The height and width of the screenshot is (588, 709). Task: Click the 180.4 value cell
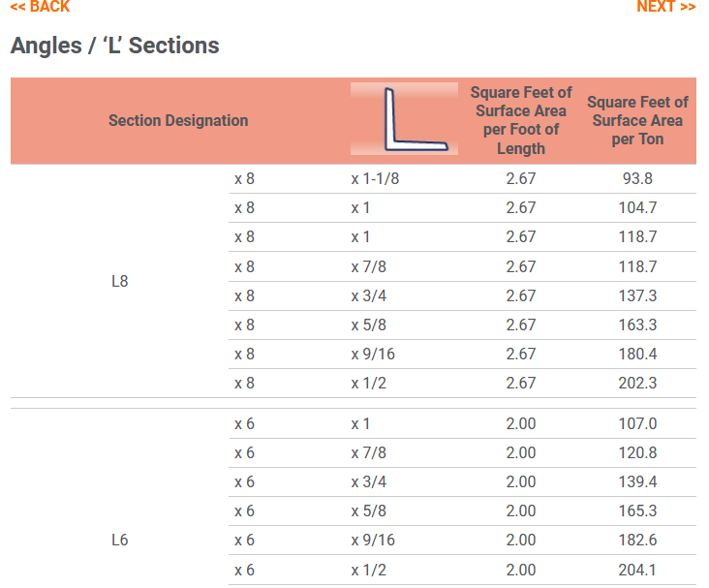coord(637,355)
